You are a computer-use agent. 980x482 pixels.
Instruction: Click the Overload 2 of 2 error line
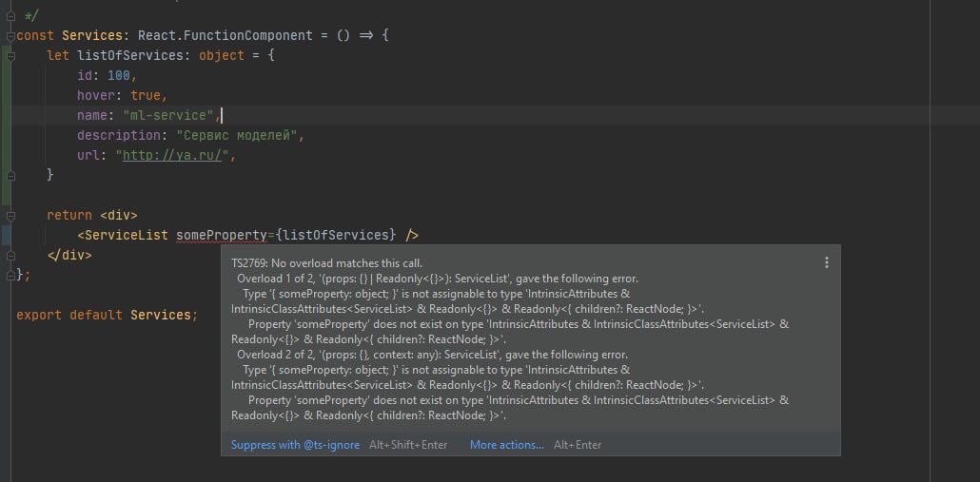click(x=432, y=355)
